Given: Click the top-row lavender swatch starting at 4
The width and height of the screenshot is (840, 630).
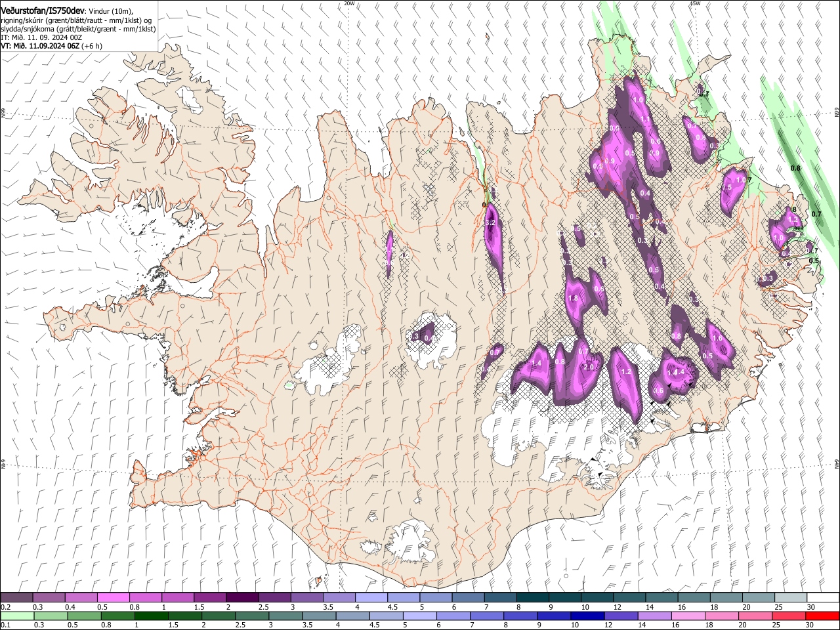Looking at the screenshot, I should click(x=371, y=598).
